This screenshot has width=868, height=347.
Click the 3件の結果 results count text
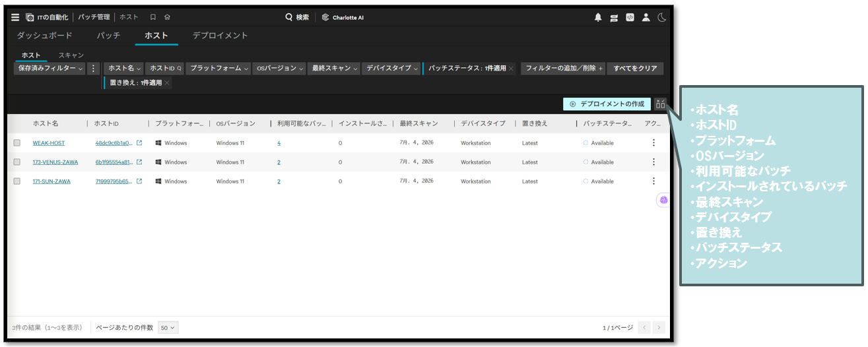[47, 328]
